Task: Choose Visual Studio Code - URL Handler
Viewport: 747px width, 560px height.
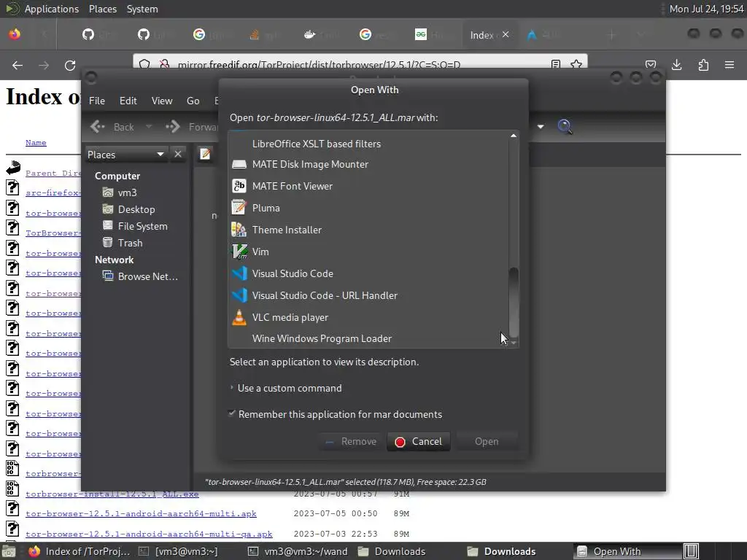Action: point(325,296)
